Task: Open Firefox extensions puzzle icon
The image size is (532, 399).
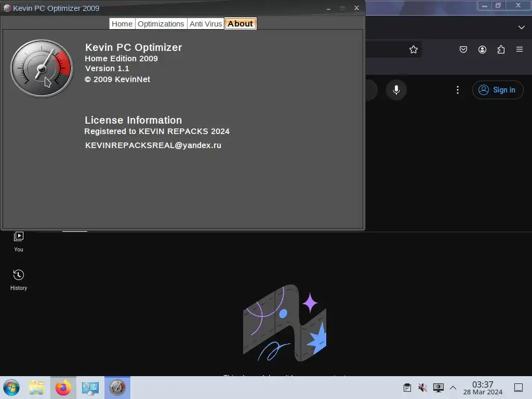Action: pyautogui.click(x=501, y=49)
